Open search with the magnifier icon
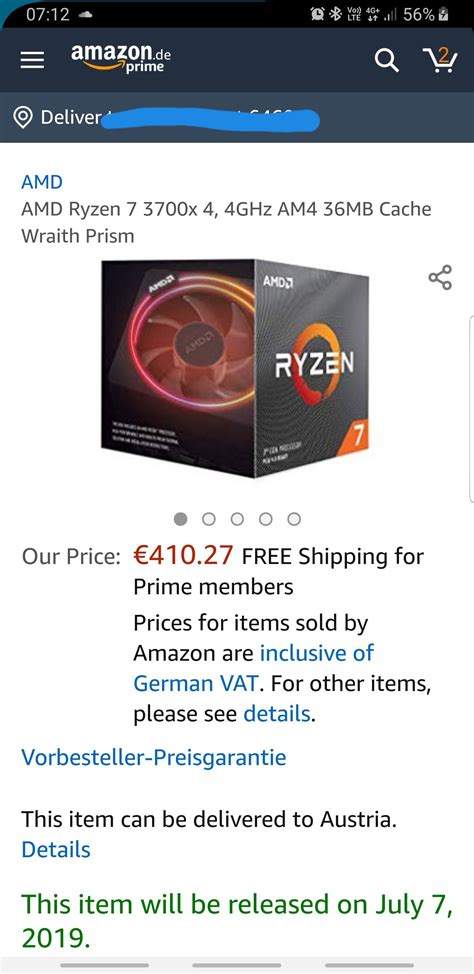Image resolution: width=474 pixels, height=974 pixels. click(386, 60)
